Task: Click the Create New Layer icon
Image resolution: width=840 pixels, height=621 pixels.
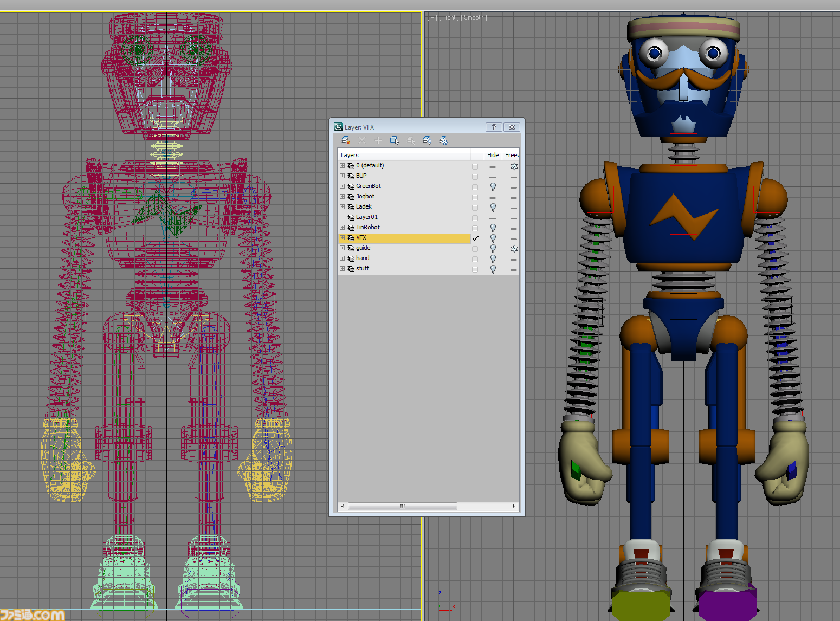Action: click(x=346, y=140)
